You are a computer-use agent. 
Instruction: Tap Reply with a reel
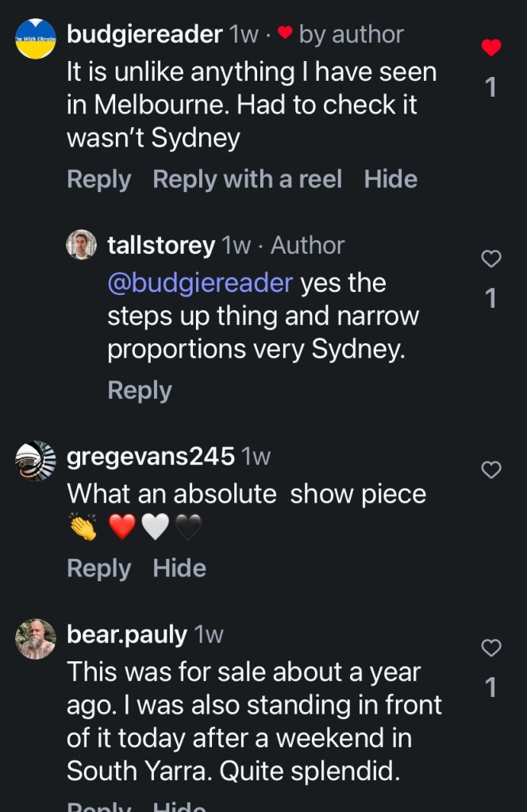pyautogui.click(x=247, y=179)
